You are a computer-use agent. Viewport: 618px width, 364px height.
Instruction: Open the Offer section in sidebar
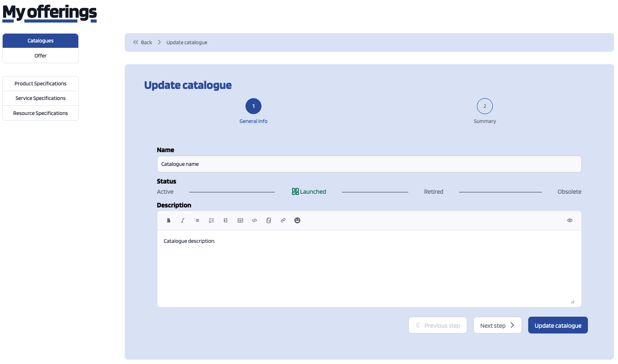[x=40, y=56]
